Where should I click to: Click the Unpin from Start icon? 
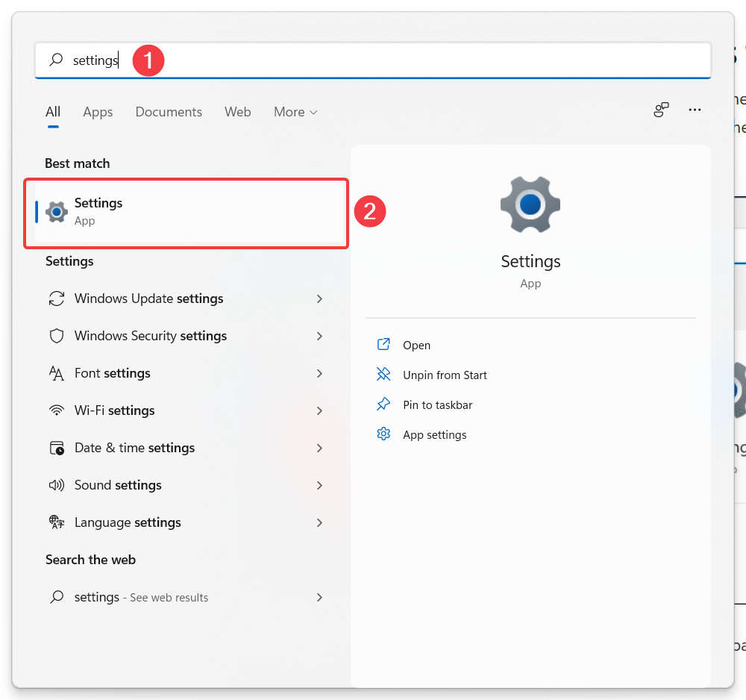383,374
